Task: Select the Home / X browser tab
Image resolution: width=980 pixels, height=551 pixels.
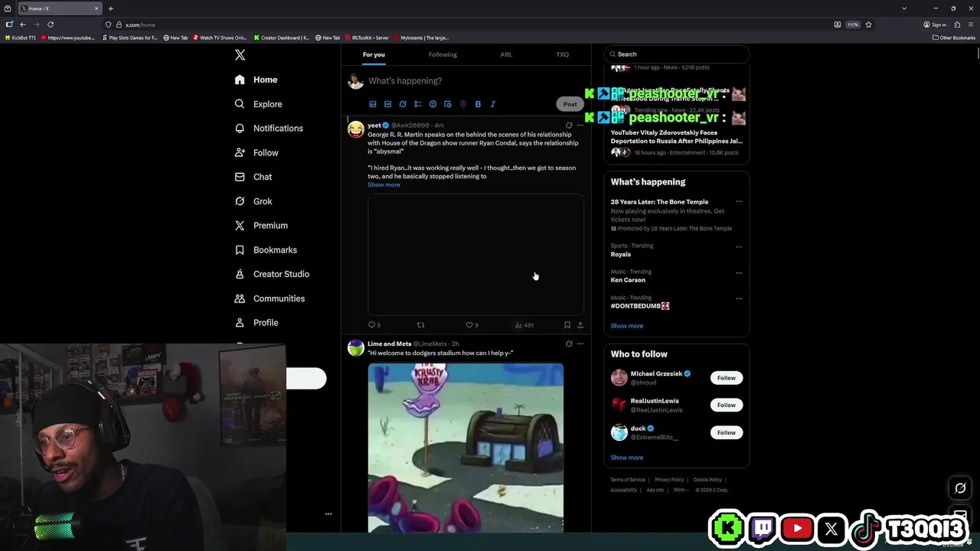Action: tap(59, 8)
